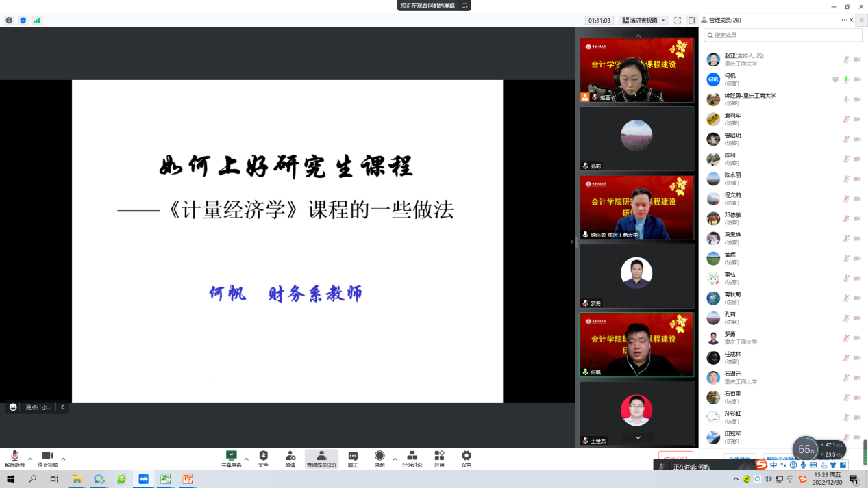Toggle the side panel layout icon
868x488 pixels.
coord(692,21)
